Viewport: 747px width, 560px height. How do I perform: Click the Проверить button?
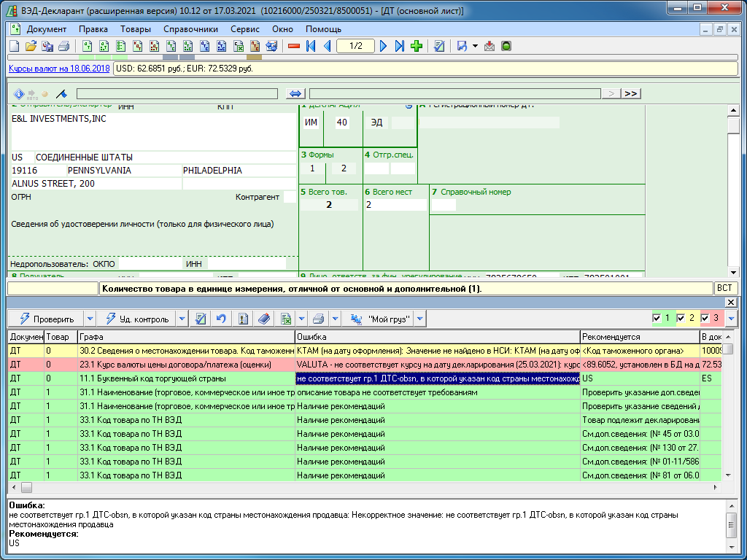point(46,319)
